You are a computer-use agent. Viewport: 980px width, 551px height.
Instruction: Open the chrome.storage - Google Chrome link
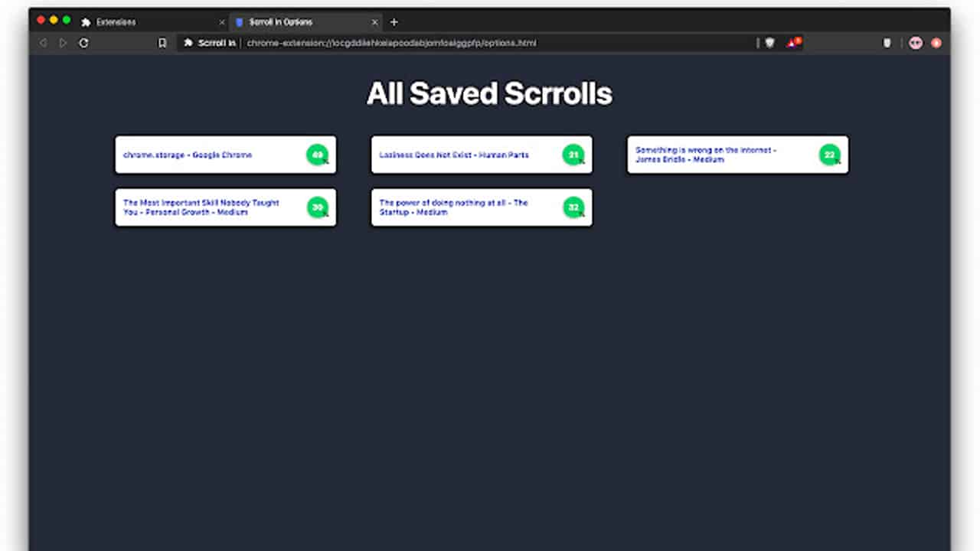point(188,155)
